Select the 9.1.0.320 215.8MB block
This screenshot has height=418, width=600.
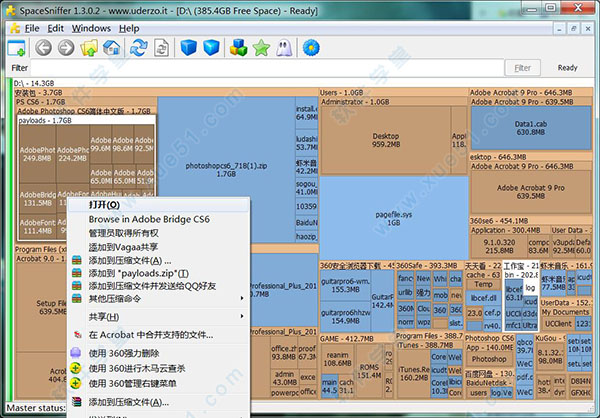[x=499, y=247]
